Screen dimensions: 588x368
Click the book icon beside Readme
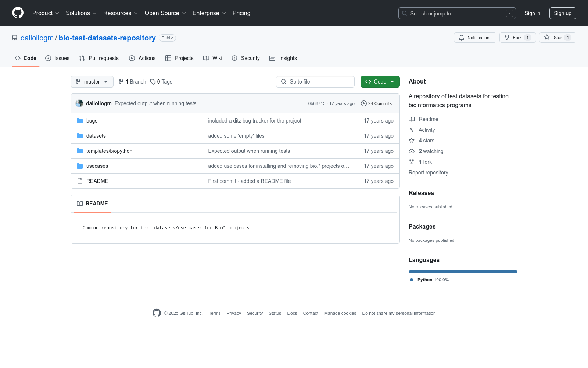tap(412, 119)
